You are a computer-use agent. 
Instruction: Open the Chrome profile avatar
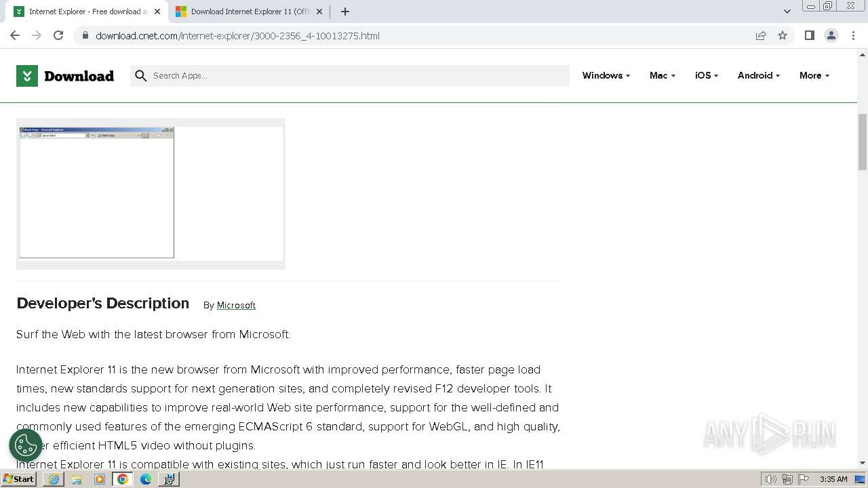(x=831, y=35)
